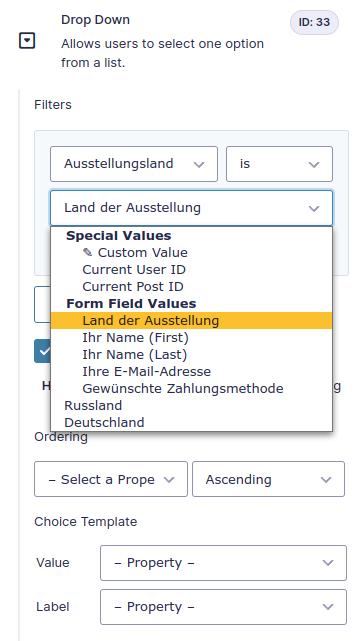Click the ID: 33 badge

314,22
